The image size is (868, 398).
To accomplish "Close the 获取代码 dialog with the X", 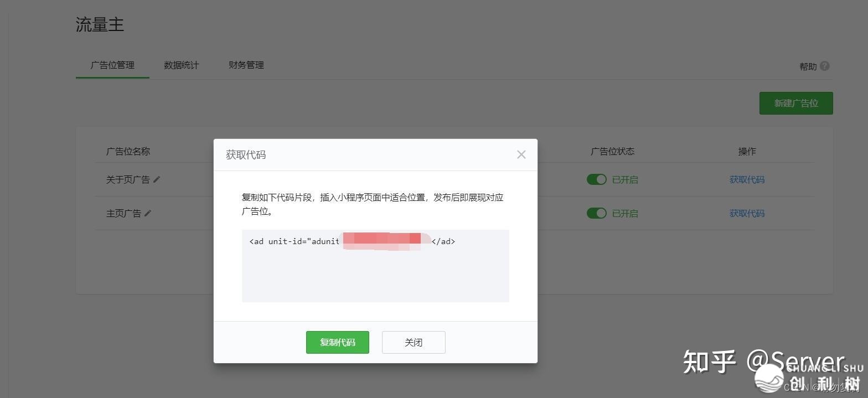I will (521, 155).
